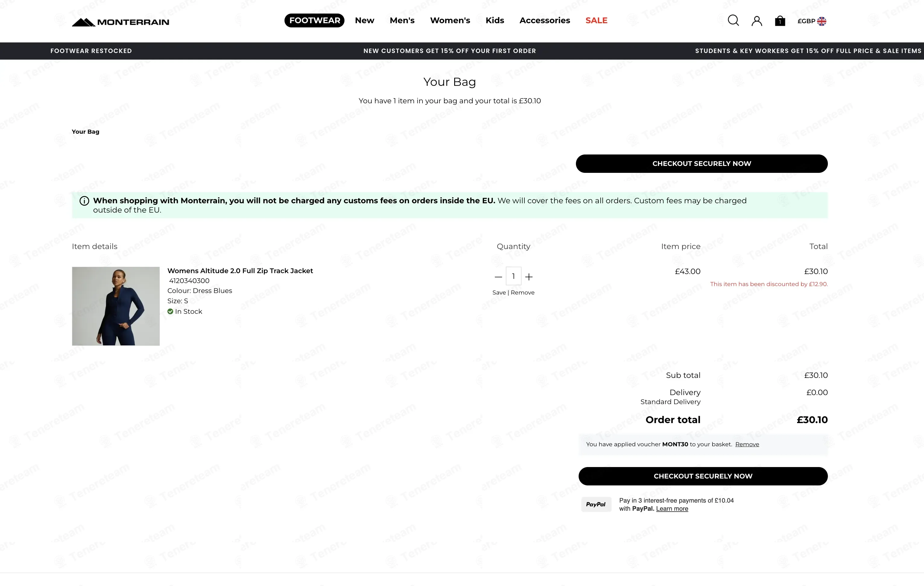
Task: Open the Men's menu
Action: coord(402,20)
